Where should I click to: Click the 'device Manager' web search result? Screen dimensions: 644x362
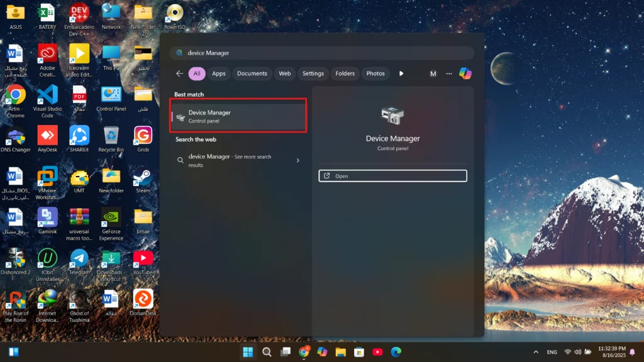pyautogui.click(x=233, y=160)
